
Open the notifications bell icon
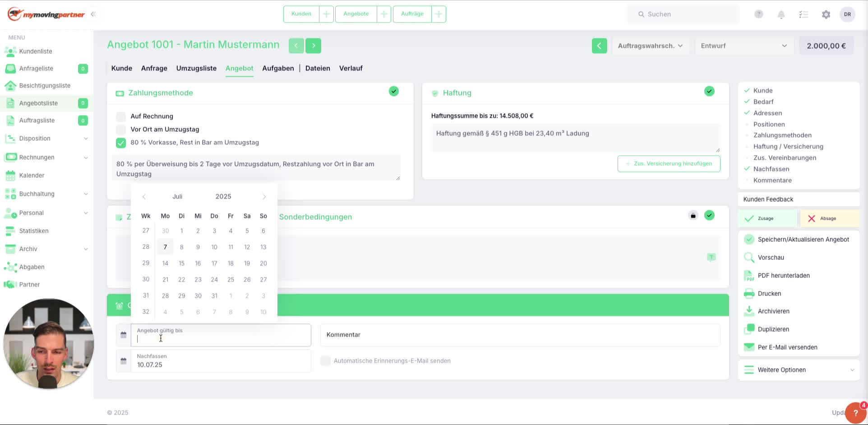coord(781,14)
